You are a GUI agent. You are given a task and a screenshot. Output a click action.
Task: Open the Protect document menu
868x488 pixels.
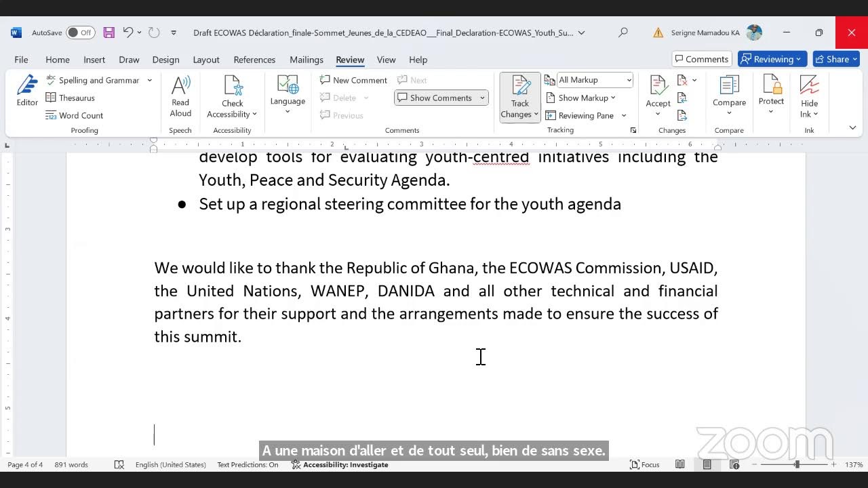[771, 95]
